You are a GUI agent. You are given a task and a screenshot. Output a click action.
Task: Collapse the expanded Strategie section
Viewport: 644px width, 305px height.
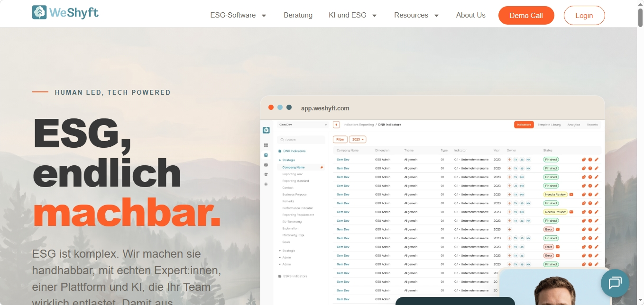tap(286, 160)
